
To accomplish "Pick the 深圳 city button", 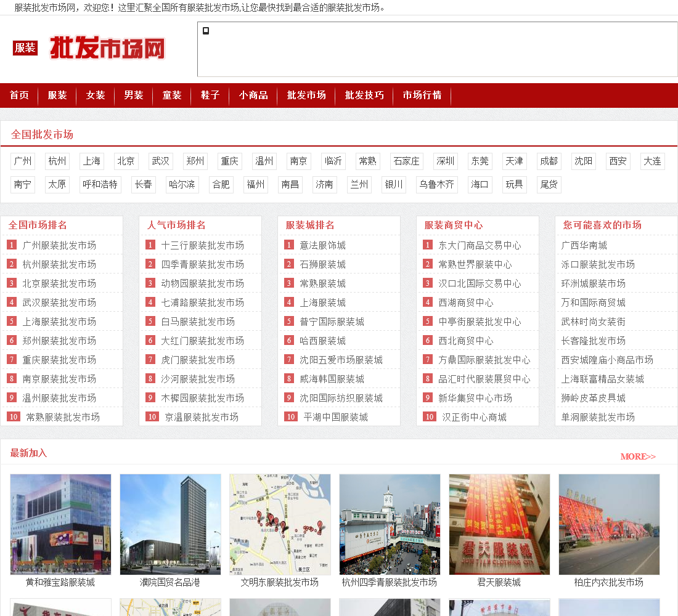I will tap(446, 161).
